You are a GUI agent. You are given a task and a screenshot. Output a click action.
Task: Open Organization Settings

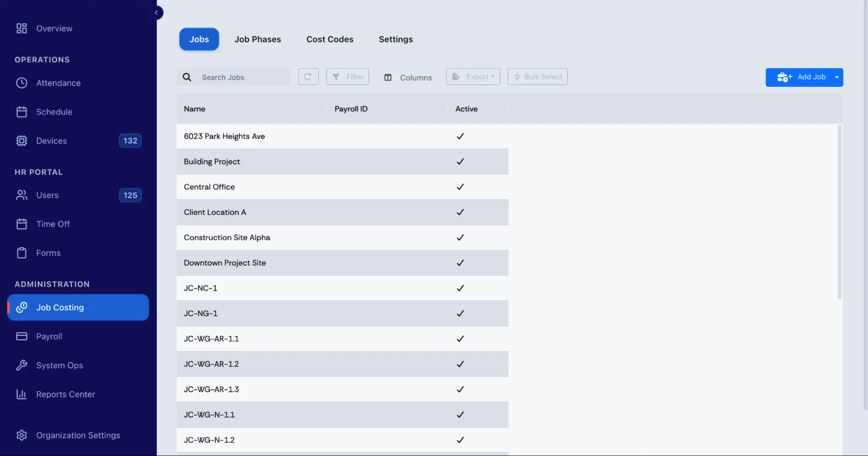(x=78, y=435)
